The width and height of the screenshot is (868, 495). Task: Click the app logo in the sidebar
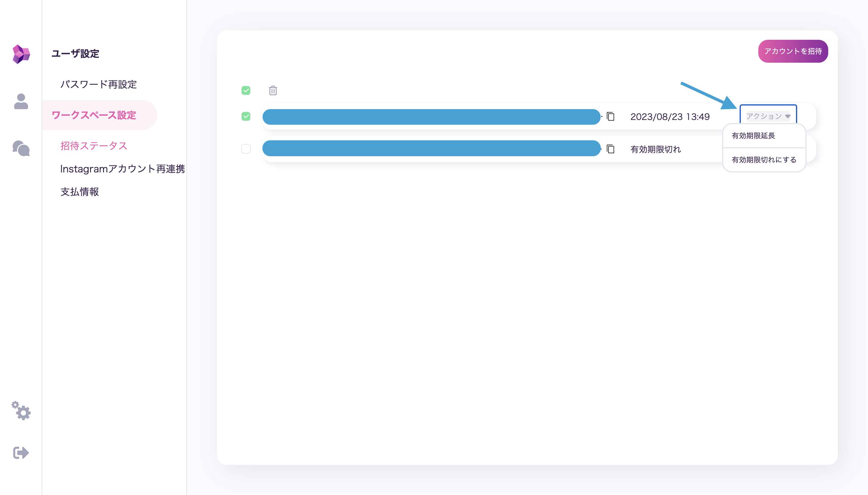(x=21, y=54)
